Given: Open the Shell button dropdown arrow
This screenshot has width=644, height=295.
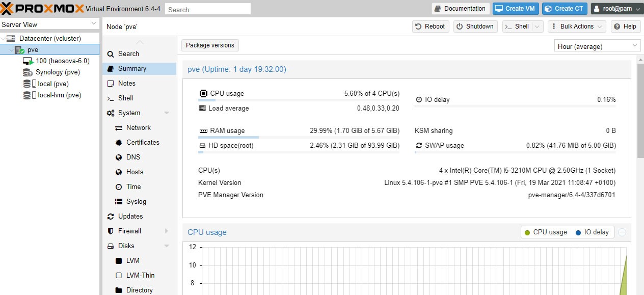Looking at the screenshot, I should tap(538, 26).
